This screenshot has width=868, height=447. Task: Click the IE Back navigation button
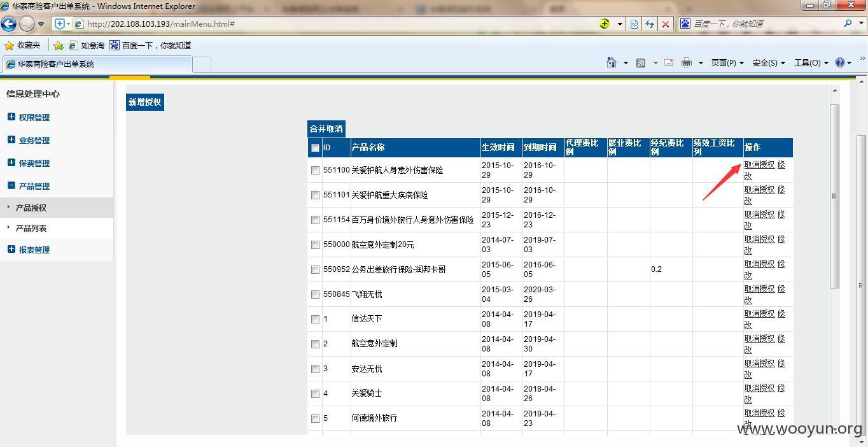[x=8, y=24]
